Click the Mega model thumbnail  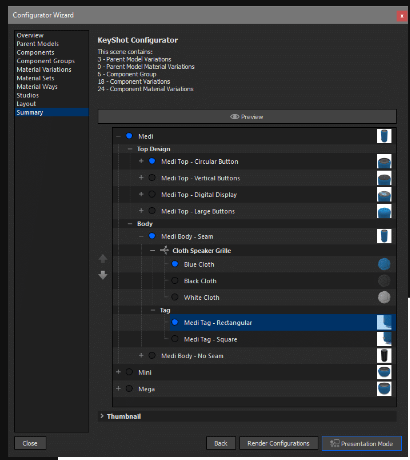pos(384,389)
